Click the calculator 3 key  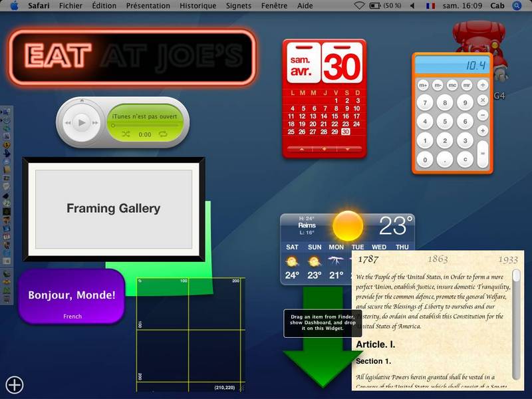[x=465, y=140]
